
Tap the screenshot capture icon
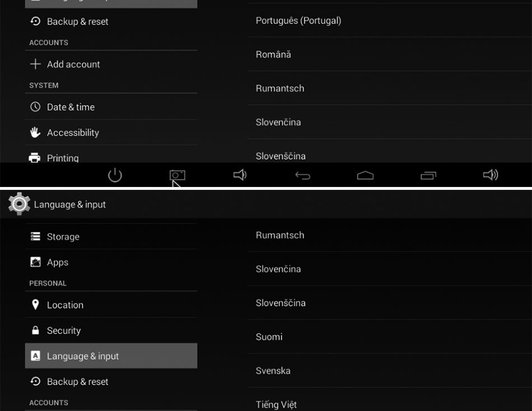tap(177, 175)
